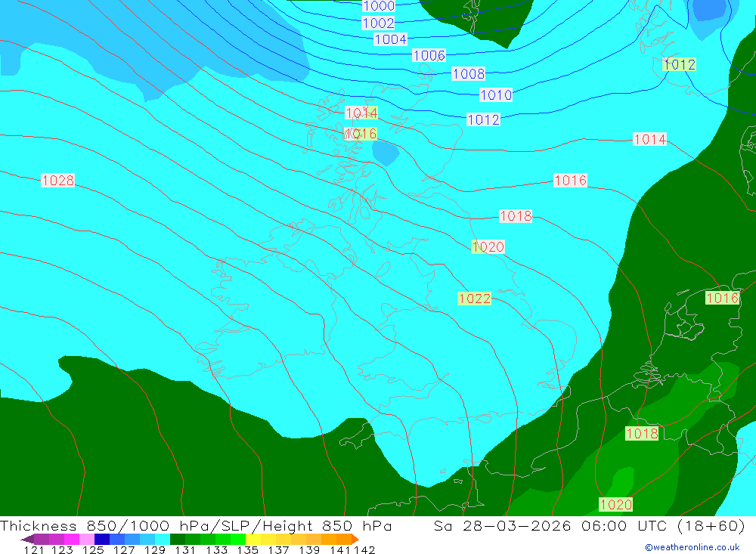Screen dimensions: 756x554
Task: Click the 142 legend value
Action: click(364, 550)
